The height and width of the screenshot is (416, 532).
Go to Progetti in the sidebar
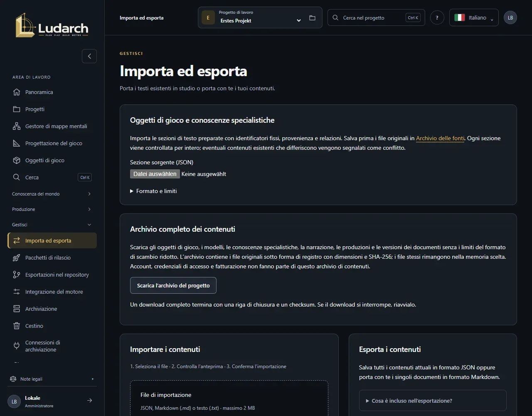click(52, 109)
